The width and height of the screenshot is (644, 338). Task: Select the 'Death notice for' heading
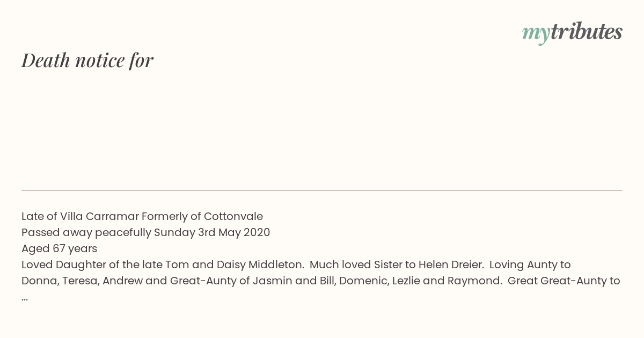87,60
